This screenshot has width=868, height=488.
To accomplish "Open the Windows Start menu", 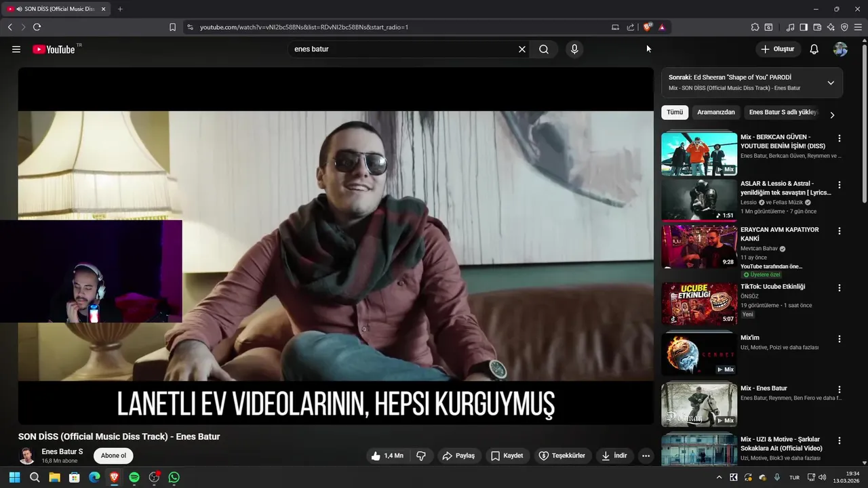I will [14, 477].
